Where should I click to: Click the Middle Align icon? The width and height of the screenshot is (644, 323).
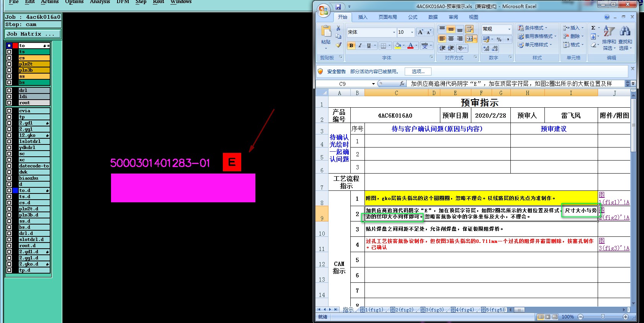[451, 29]
